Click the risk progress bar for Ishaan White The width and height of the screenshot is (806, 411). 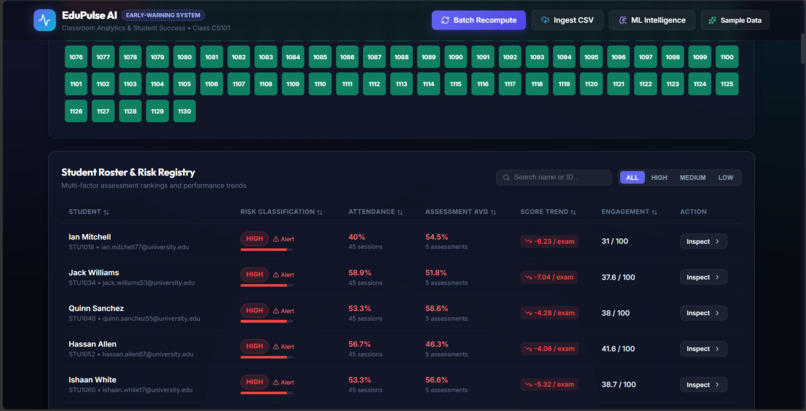pyautogui.click(x=266, y=393)
